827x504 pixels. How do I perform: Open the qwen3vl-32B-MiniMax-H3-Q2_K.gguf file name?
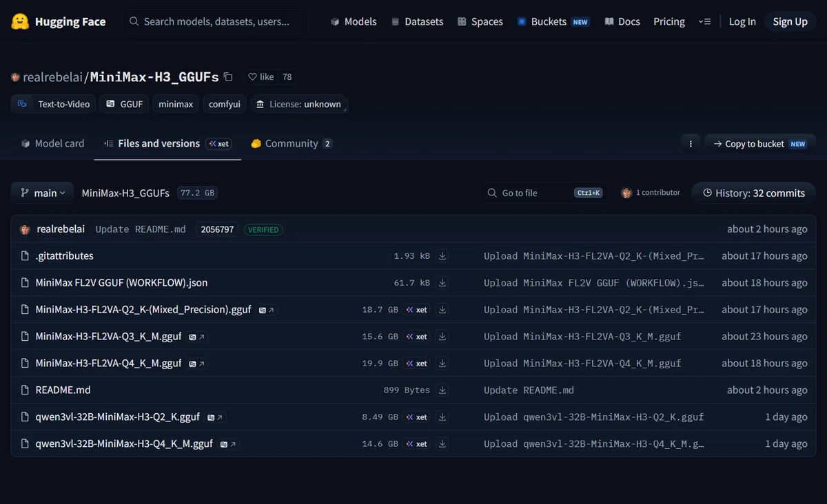[x=118, y=417]
